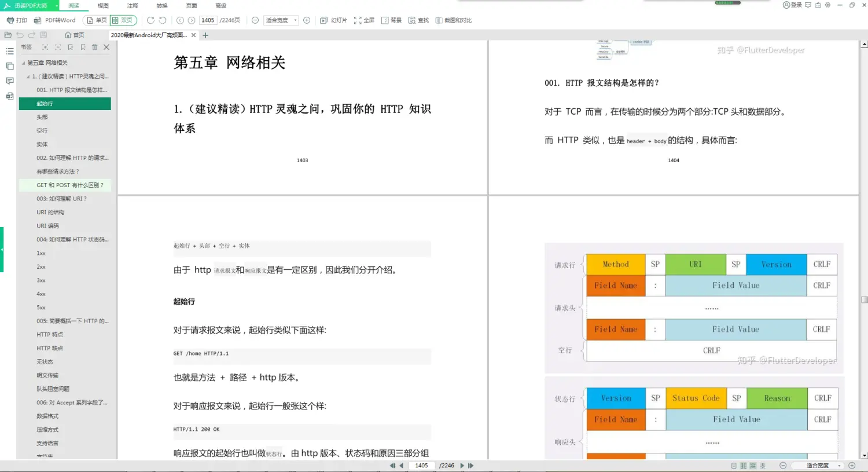868x472 pixels.
Task: Click zoom out minus control in toolbar
Action: tap(255, 20)
